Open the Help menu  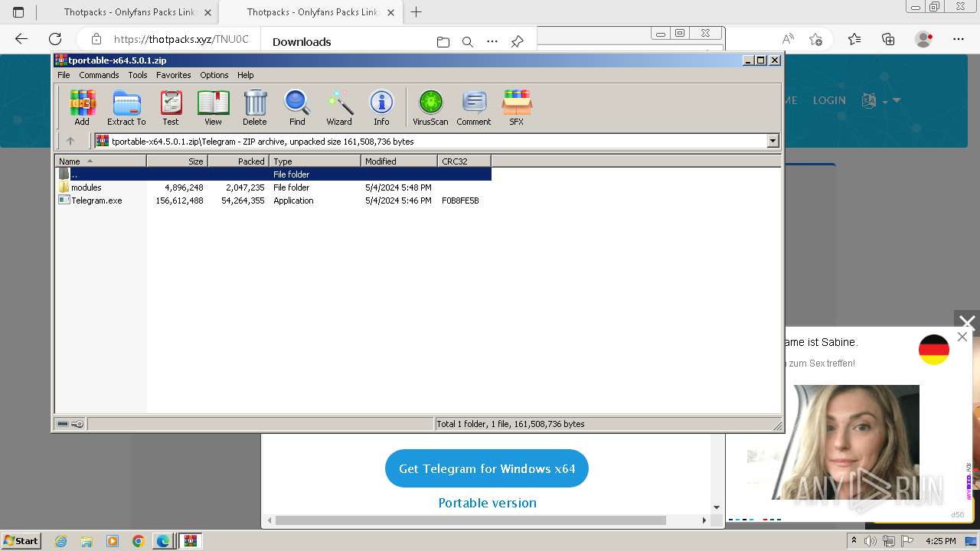[x=245, y=75]
